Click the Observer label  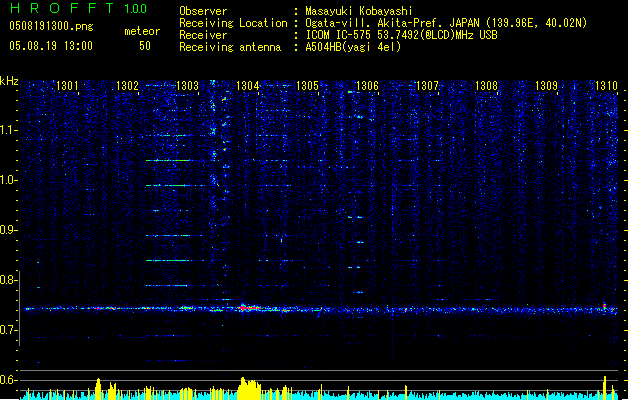point(203,11)
